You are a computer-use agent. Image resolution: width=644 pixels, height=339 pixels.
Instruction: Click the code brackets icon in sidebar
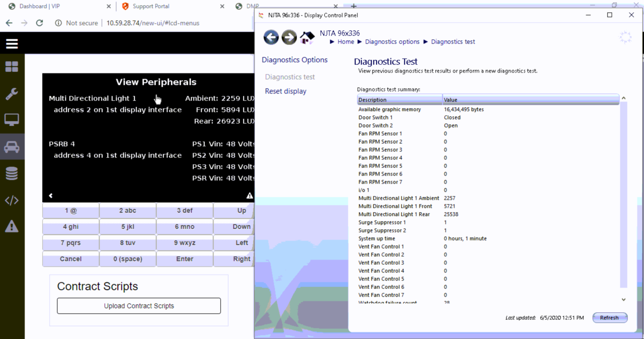pyautogui.click(x=12, y=200)
